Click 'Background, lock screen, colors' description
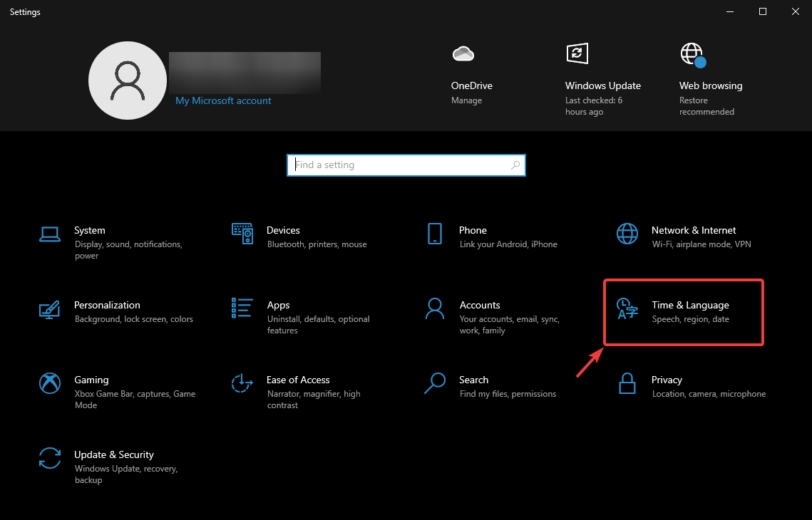This screenshot has width=812, height=520. click(133, 319)
